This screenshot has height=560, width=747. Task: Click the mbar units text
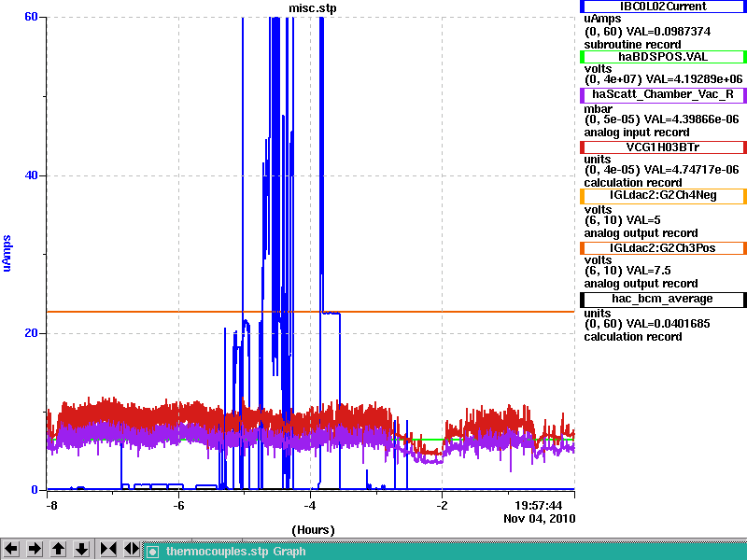point(598,109)
